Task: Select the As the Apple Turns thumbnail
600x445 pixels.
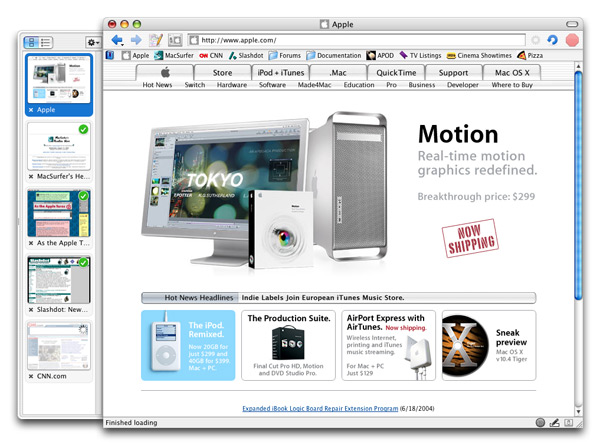Action: (59, 213)
